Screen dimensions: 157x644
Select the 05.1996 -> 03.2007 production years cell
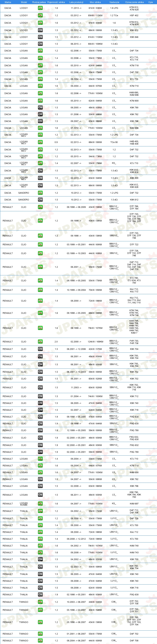click(76, 610)
